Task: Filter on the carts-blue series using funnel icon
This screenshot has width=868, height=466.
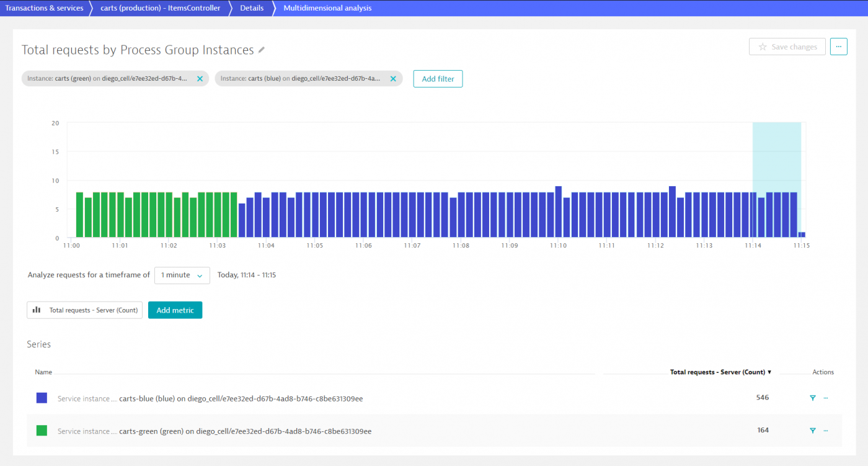Action: point(812,398)
